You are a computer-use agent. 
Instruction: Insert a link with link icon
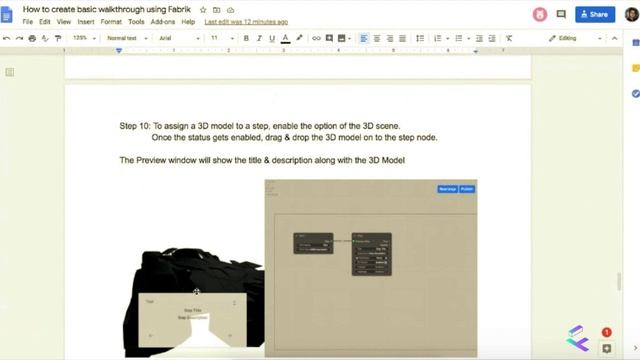(x=316, y=38)
